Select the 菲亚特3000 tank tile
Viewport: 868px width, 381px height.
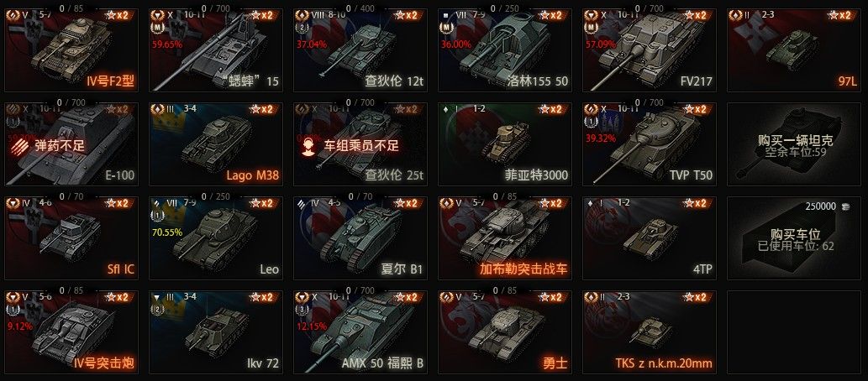[505, 144]
